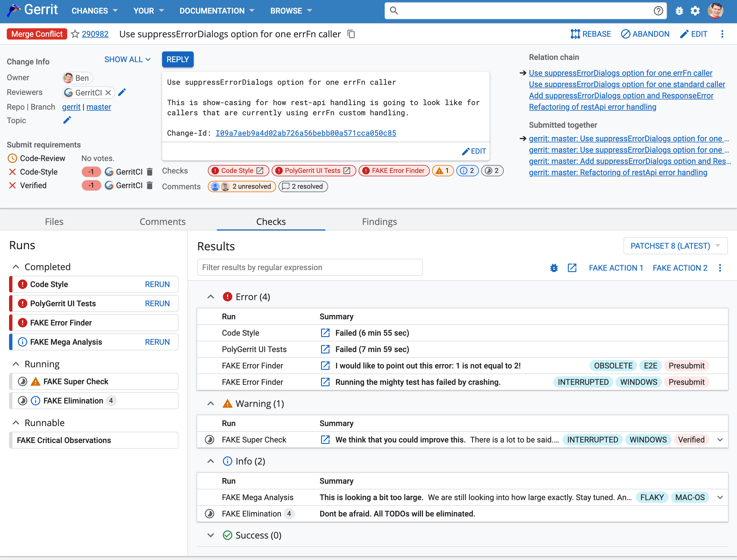Click the FAKE MEGA ANALYSIS RERUN button

click(157, 342)
